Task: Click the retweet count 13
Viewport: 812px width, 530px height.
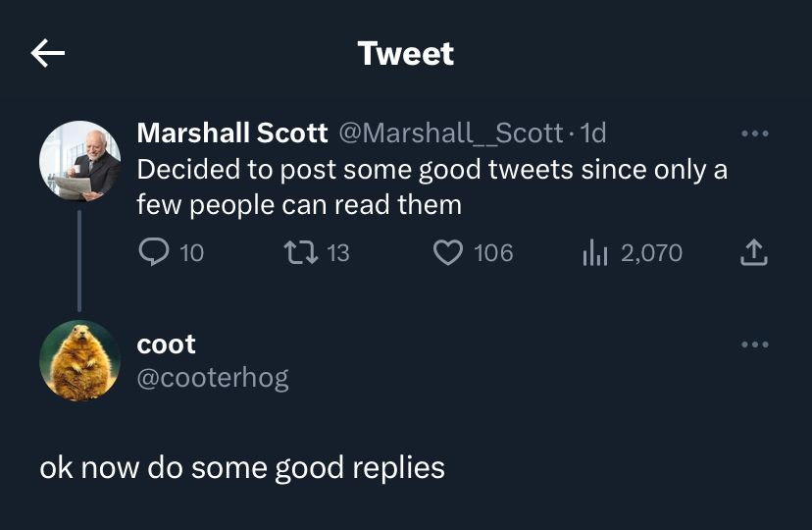Action: [337, 253]
